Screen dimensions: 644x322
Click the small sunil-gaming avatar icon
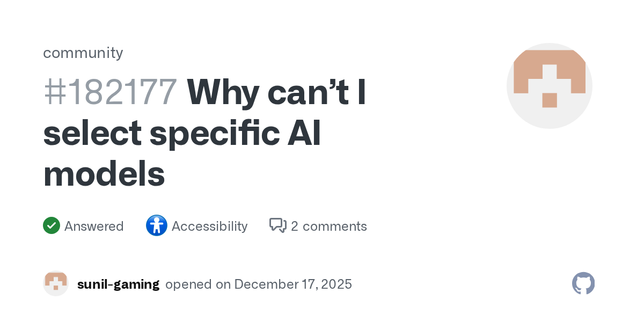click(56, 283)
